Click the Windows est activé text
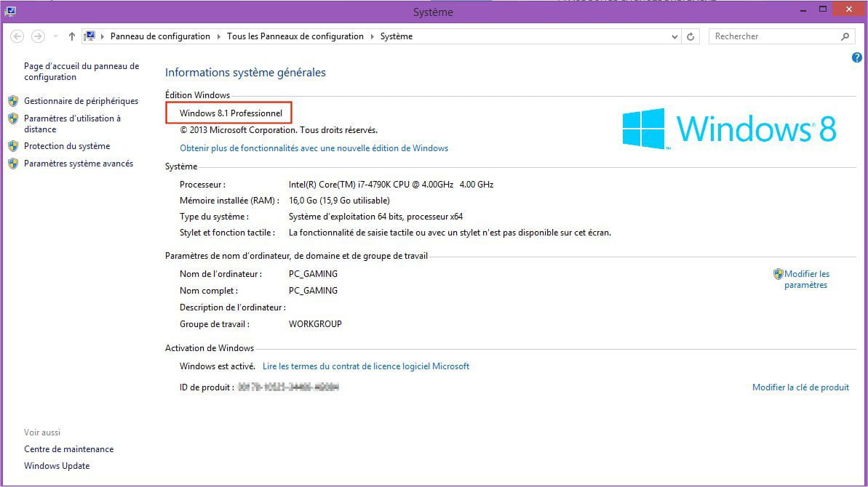868x487 pixels. [218, 366]
